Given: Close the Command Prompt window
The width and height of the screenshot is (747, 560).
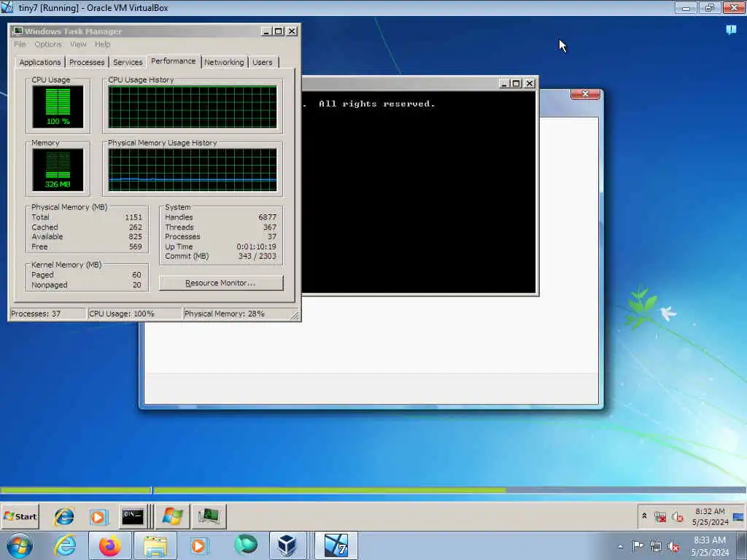Looking at the screenshot, I should coord(530,83).
